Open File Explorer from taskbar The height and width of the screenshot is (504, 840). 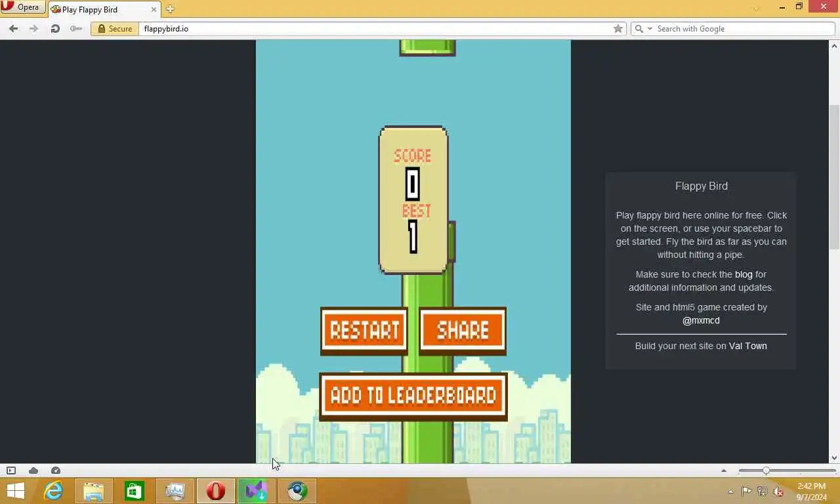[x=94, y=491]
